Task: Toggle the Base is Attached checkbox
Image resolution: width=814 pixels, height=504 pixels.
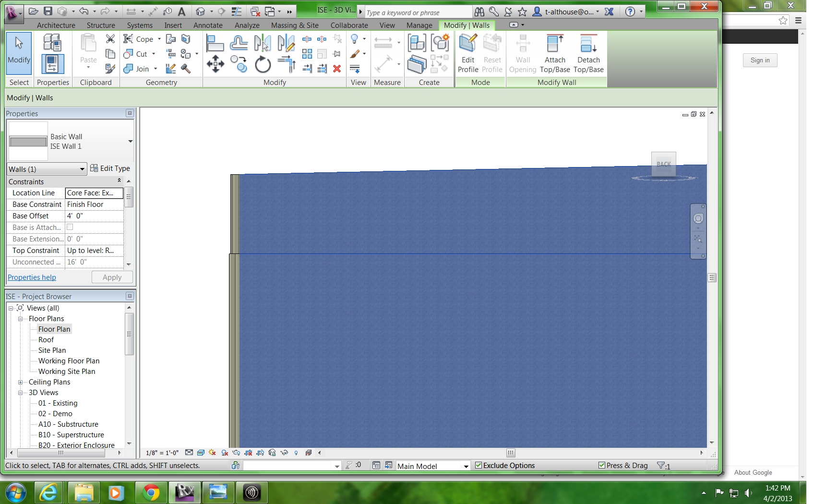Action: click(70, 227)
